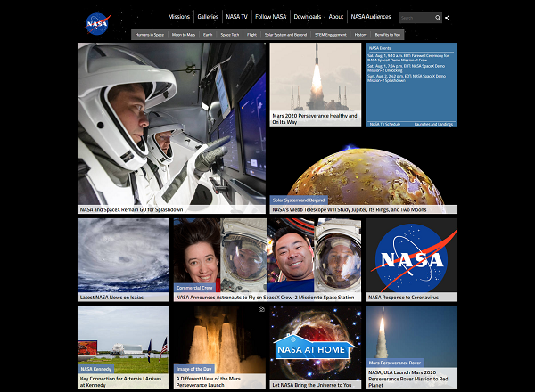This screenshot has height=392, width=535.
Task: Open 'Key Connection for Artemis I Arrives at Kennedy'
Action: point(120,382)
